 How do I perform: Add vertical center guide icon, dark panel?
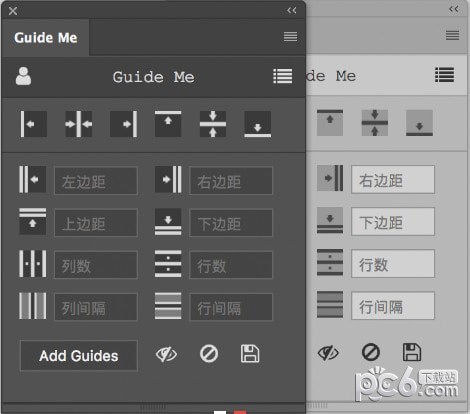point(79,124)
